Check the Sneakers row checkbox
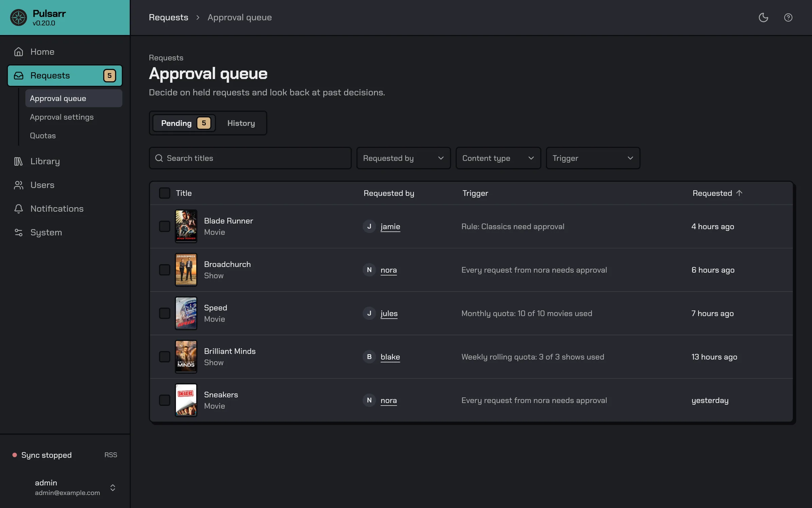The image size is (812, 508). tap(165, 400)
